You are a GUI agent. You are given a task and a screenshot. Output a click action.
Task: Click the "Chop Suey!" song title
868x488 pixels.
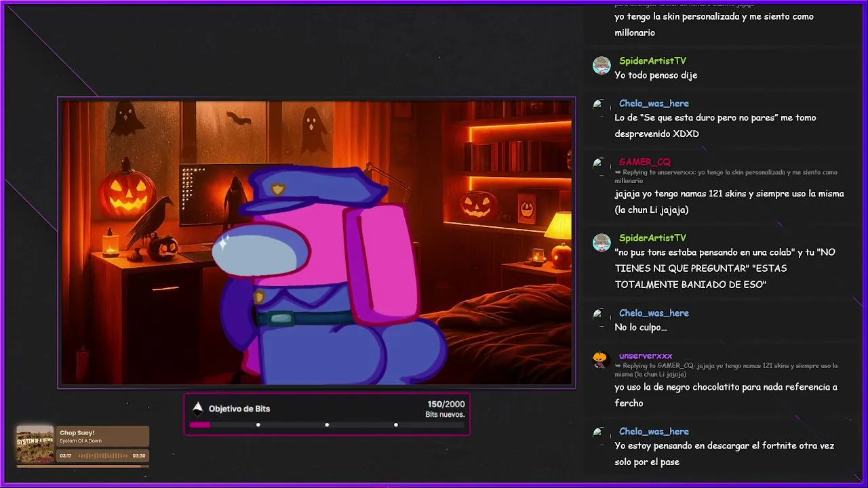pyautogui.click(x=77, y=432)
